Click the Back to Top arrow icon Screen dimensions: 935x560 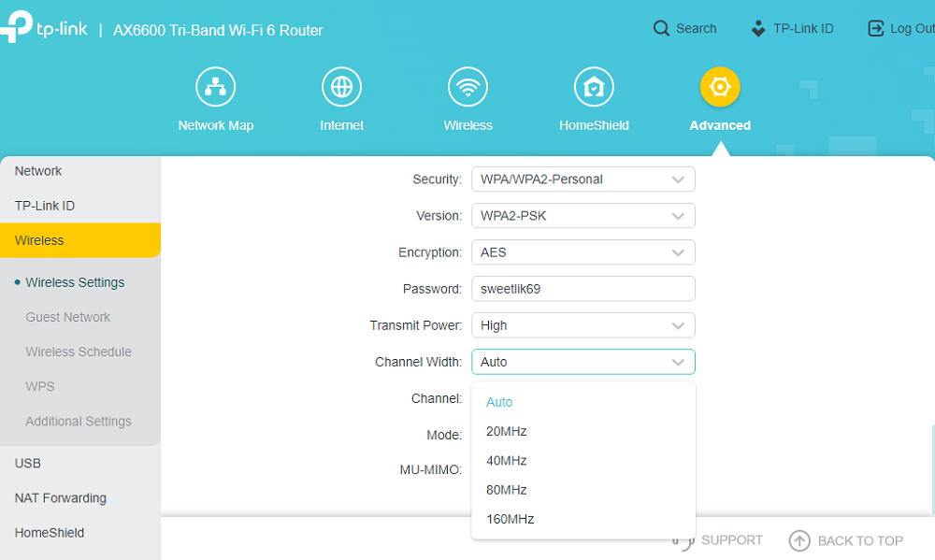pyautogui.click(x=799, y=541)
